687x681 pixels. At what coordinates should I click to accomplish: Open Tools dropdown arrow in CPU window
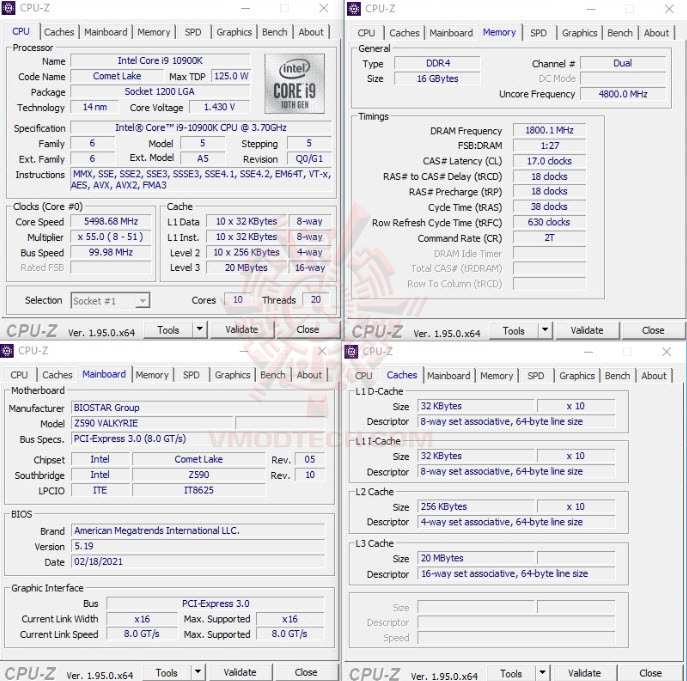point(200,329)
